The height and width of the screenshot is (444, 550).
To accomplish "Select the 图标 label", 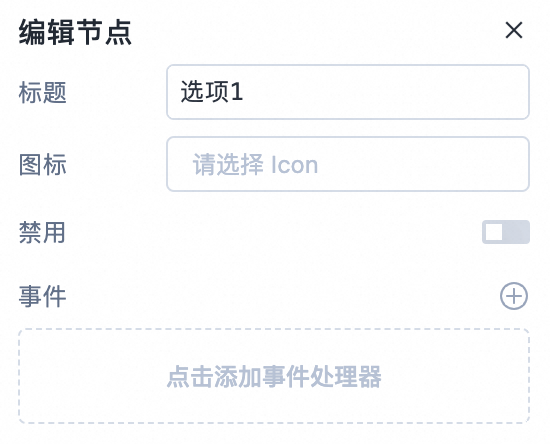I will pyautogui.click(x=42, y=164).
